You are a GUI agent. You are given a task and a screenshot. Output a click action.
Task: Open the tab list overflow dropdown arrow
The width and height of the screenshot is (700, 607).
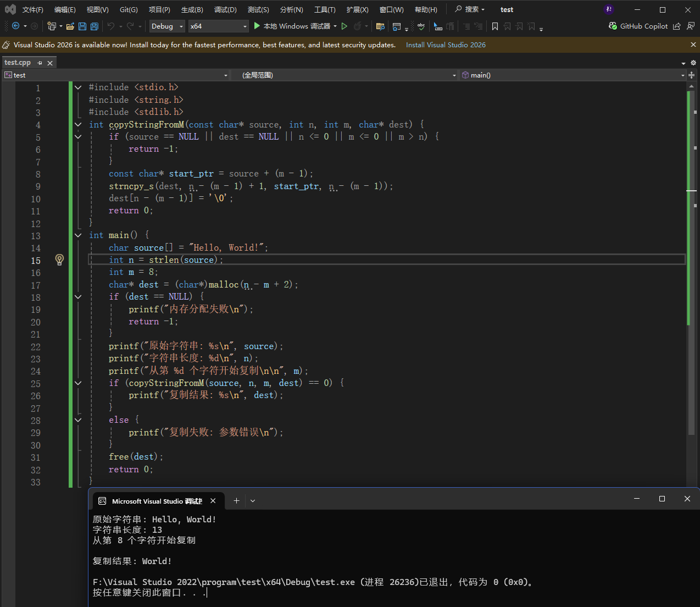click(x=684, y=63)
